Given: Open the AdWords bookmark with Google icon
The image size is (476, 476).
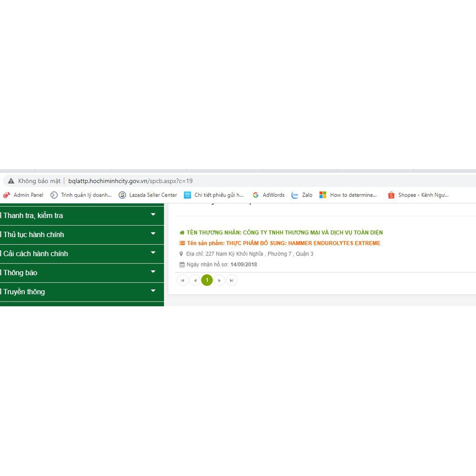Looking at the screenshot, I should [268, 195].
